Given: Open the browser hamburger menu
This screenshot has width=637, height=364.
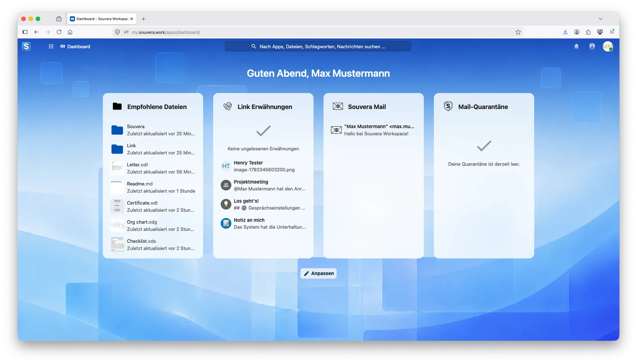Looking at the screenshot, I should pyautogui.click(x=612, y=32).
